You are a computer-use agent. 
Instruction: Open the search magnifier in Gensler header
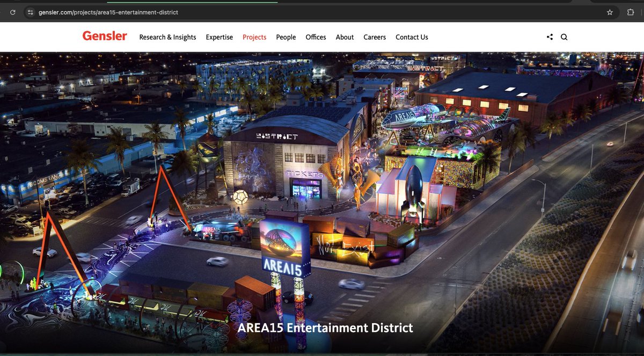click(x=564, y=37)
